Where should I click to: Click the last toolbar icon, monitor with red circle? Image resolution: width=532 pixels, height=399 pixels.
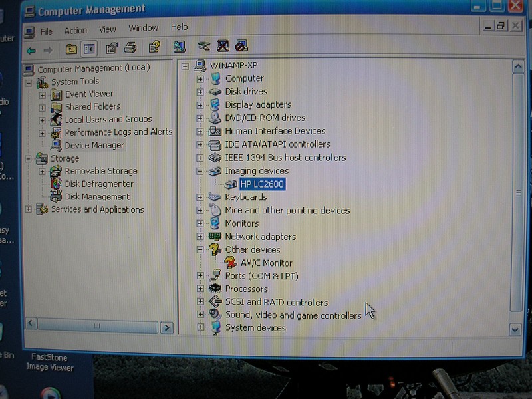[241, 45]
